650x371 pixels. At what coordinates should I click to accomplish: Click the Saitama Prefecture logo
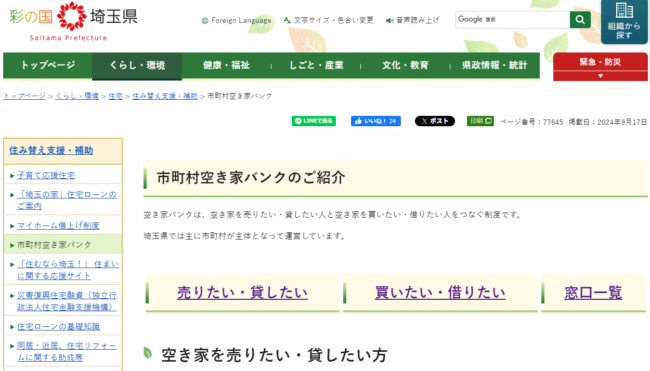(73, 22)
